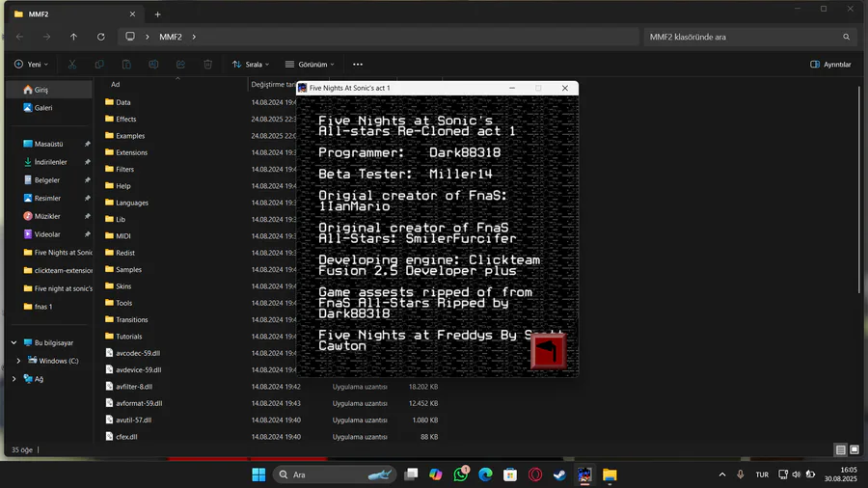Sort by the Ad column header

115,84
